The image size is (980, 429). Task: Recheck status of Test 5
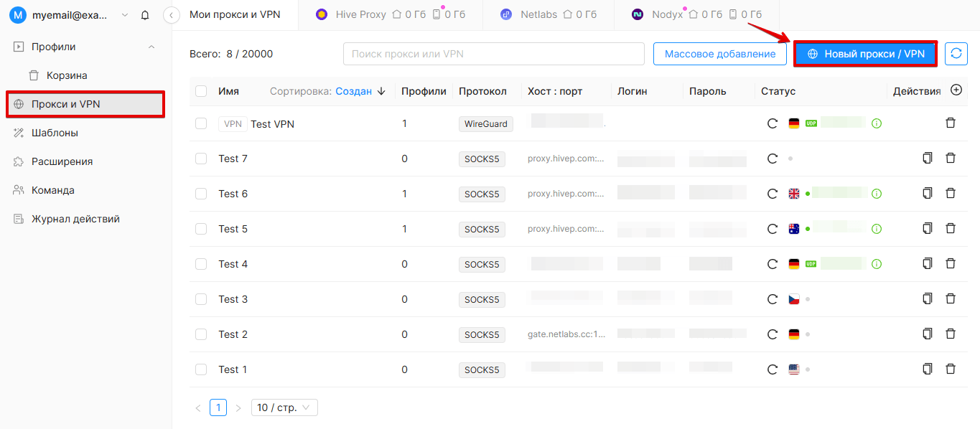[x=773, y=229]
